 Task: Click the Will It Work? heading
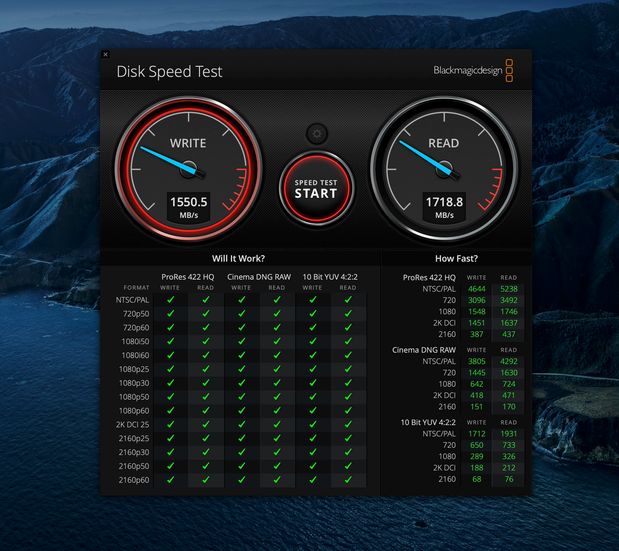click(x=238, y=259)
